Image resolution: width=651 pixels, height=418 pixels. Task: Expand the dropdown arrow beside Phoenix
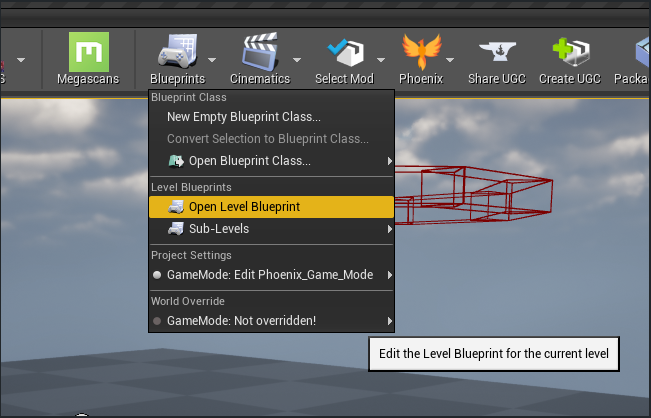pyautogui.click(x=450, y=60)
